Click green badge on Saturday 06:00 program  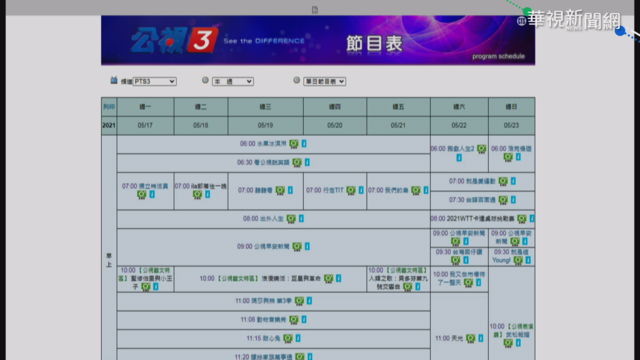482,149
